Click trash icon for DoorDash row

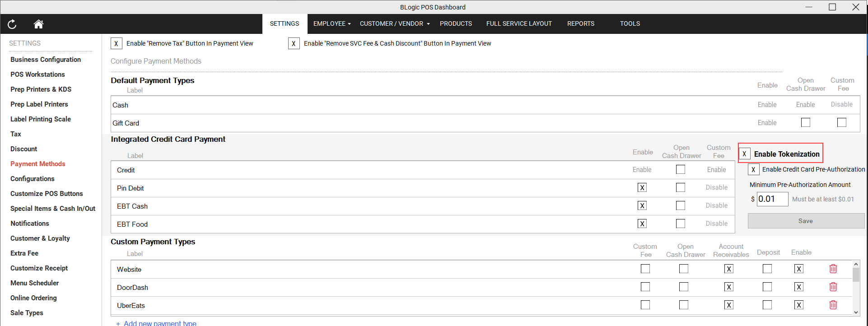[x=833, y=287]
